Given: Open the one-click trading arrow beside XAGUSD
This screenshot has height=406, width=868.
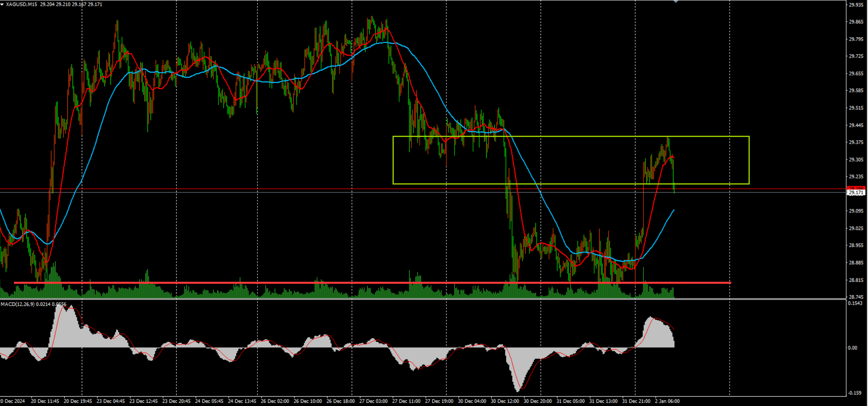Looking at the screenshot, I should (x=2, y=4).
